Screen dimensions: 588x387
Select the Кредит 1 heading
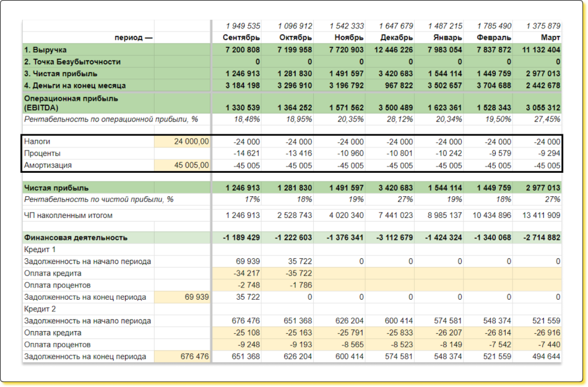coord(40,250)
